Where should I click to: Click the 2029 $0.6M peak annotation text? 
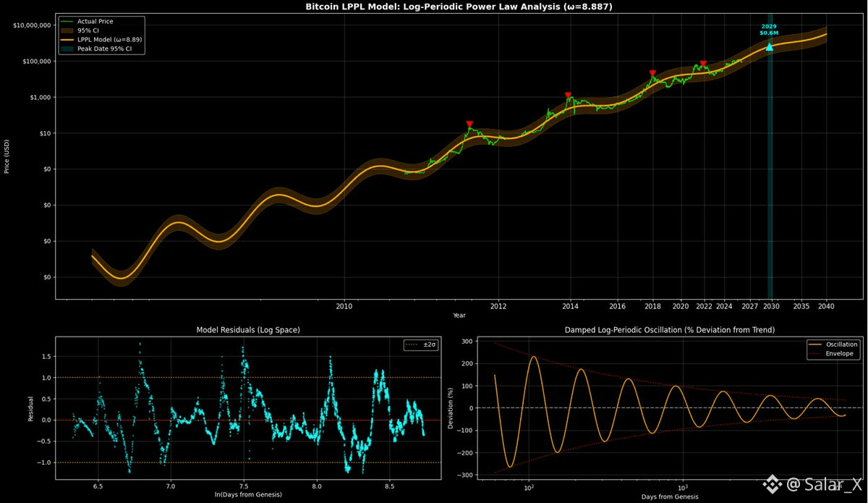tap(768, 30)
